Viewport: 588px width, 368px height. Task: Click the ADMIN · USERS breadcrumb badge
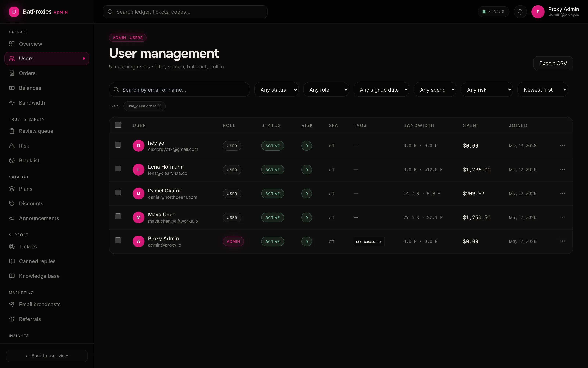coord(128,38)
